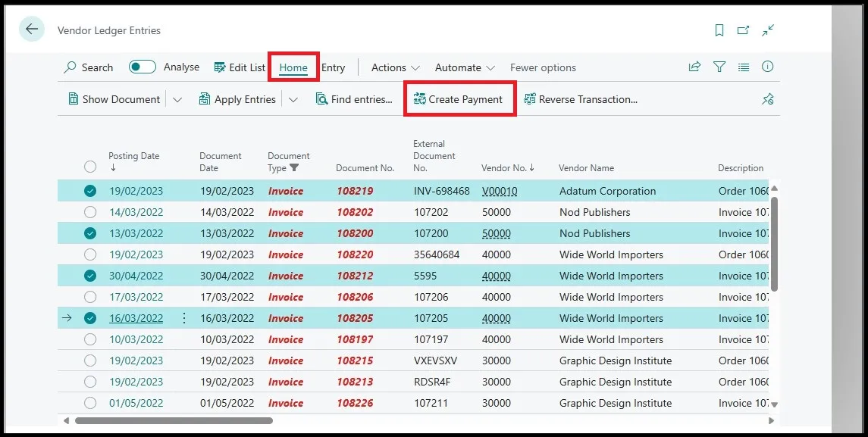Deselect row for document 108200
Viewport: 868px width, 437px height.
click(90, 233)
